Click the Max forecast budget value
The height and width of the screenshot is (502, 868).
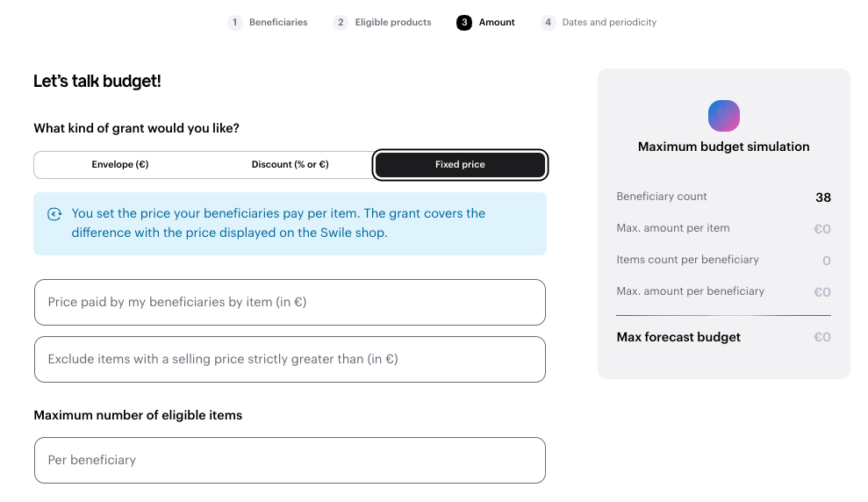821,338
